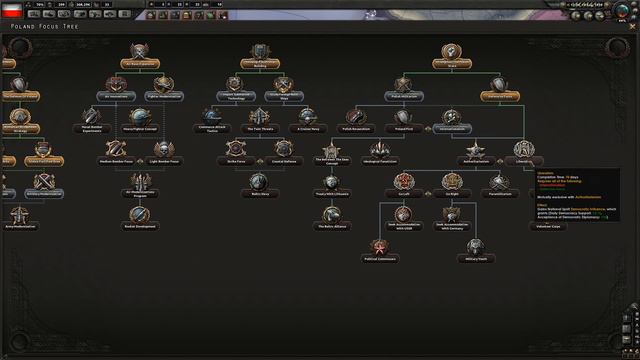Select the Commerce Attack Tactics focus
Viewport: 640px width, 360px height.
[212, 121]
